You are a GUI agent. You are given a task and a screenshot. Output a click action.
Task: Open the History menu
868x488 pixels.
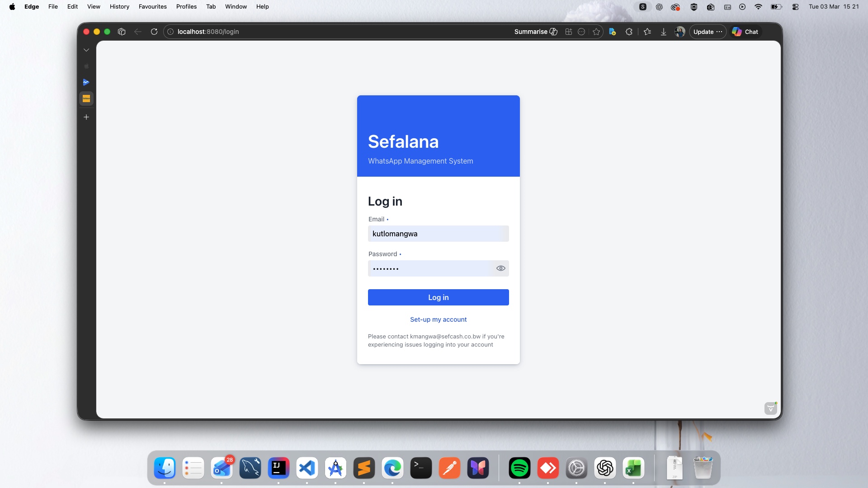tap(119, 7)
